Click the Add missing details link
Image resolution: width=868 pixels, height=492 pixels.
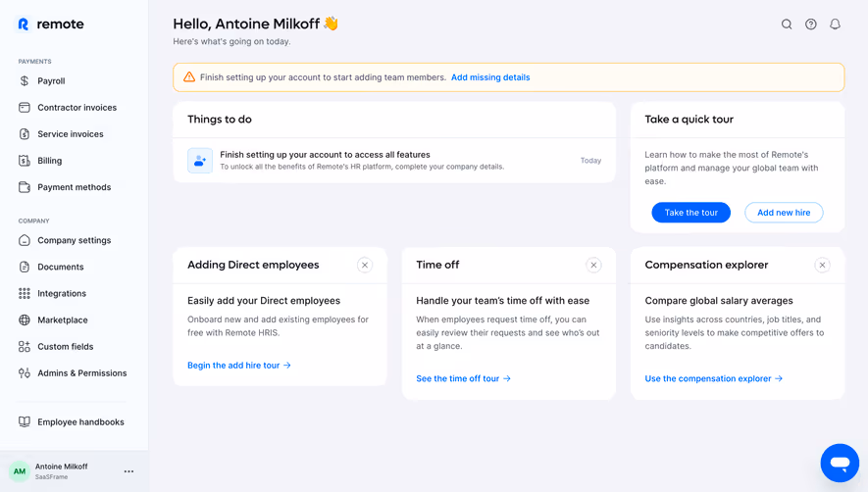pos(490,77)
